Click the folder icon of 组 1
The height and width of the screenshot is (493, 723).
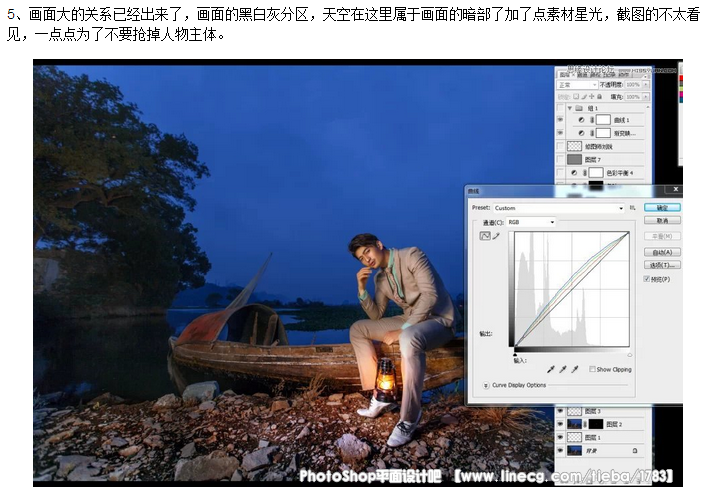(x=579, y=108)
